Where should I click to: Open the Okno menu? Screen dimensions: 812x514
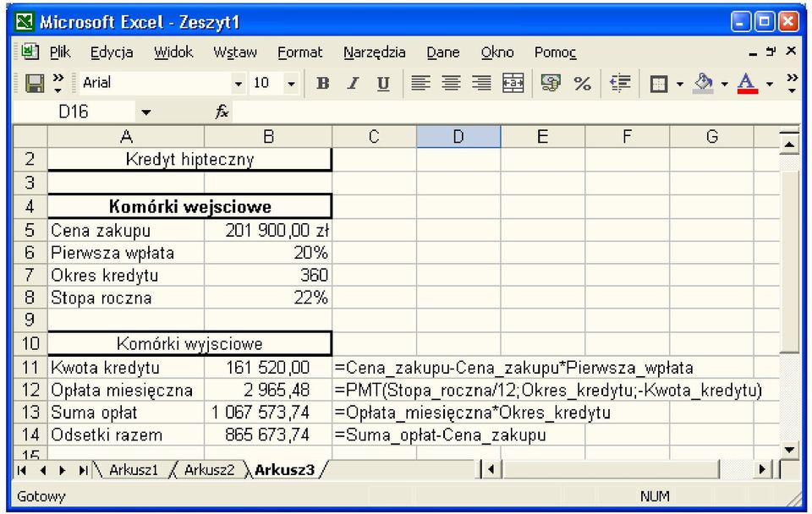click(x=497, y=52)
